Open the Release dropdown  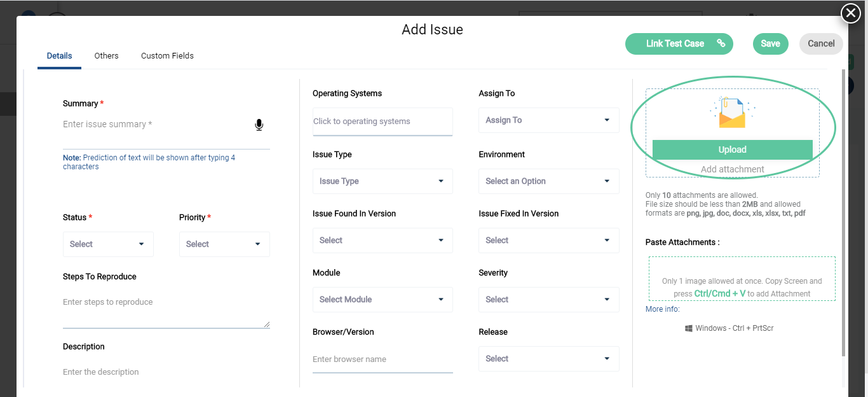[549, 359]
